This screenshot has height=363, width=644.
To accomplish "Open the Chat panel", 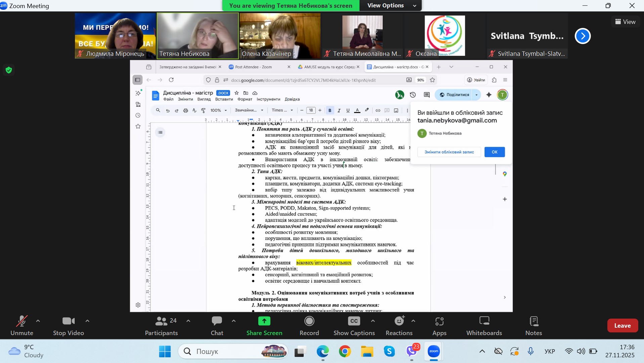I will pos(217,325).
